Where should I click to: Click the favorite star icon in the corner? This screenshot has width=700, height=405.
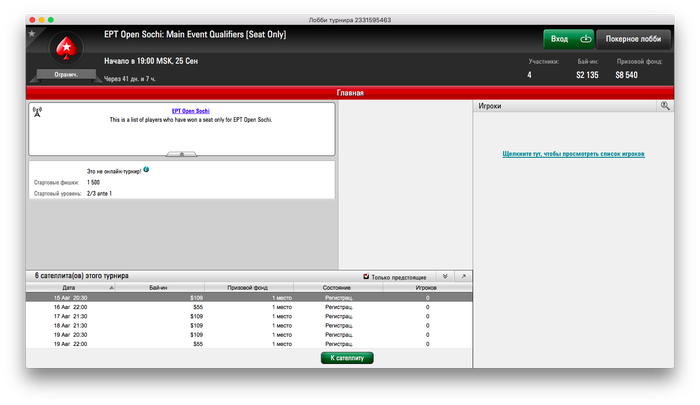32,33
